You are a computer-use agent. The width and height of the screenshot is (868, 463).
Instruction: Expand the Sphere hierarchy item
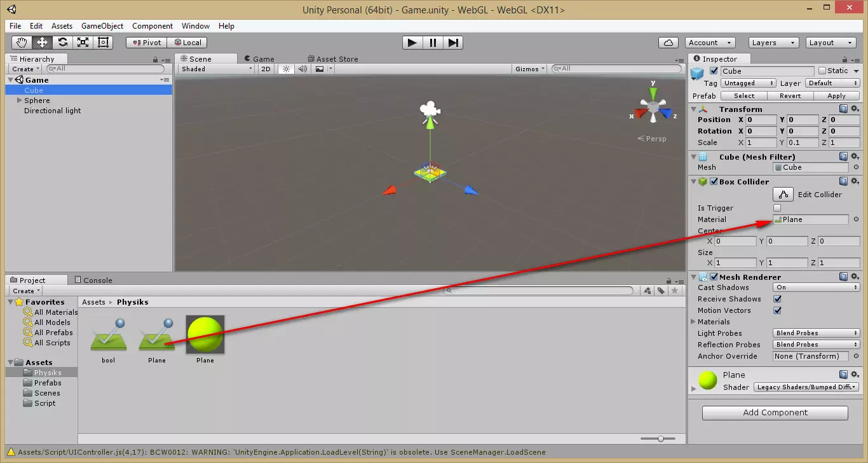tap(19, 100)
